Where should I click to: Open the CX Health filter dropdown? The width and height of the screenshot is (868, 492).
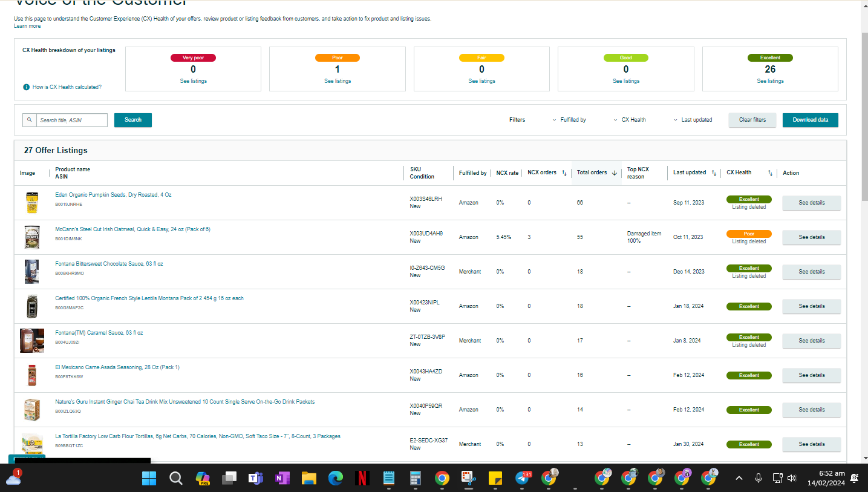tap(630, 120)
